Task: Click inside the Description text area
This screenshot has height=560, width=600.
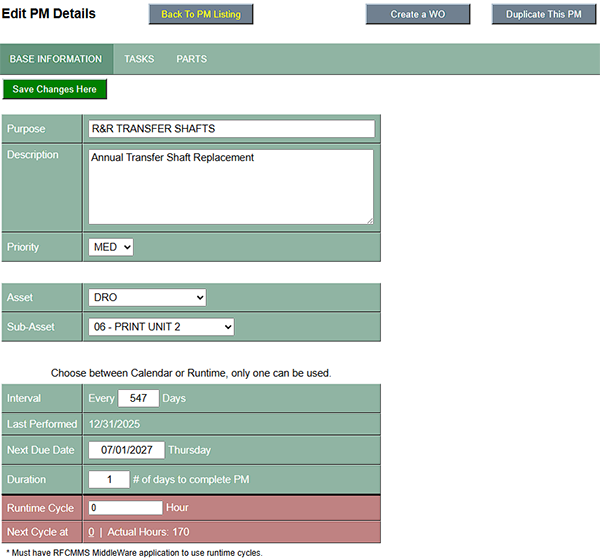Action: pyautogui.click(x=231, y=186)
